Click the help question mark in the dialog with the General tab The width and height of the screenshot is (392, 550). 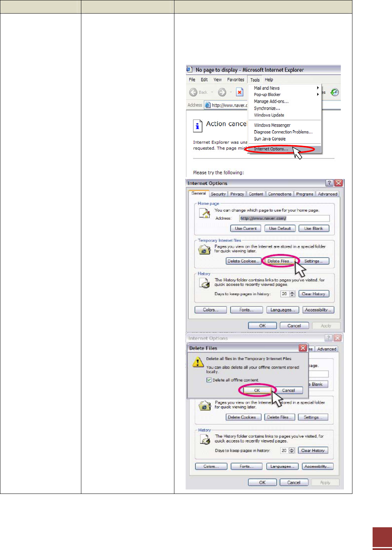pyautogui.click(x=329, y=183)
